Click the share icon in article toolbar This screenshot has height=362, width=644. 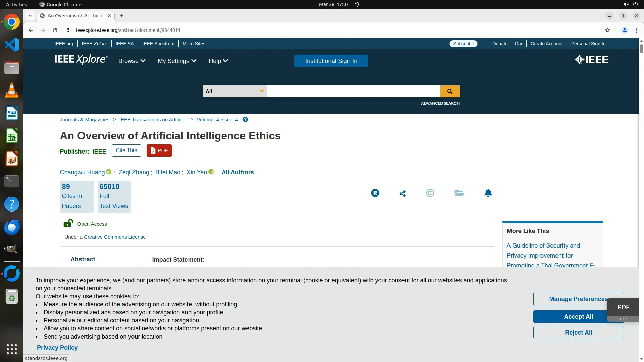coord(402,193)
